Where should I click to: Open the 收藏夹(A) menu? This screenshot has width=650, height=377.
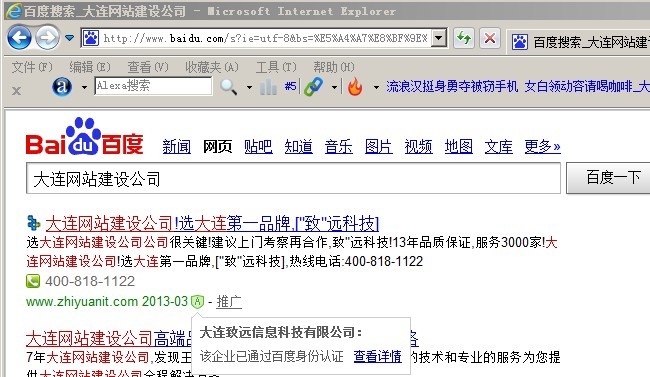[212, 67]
